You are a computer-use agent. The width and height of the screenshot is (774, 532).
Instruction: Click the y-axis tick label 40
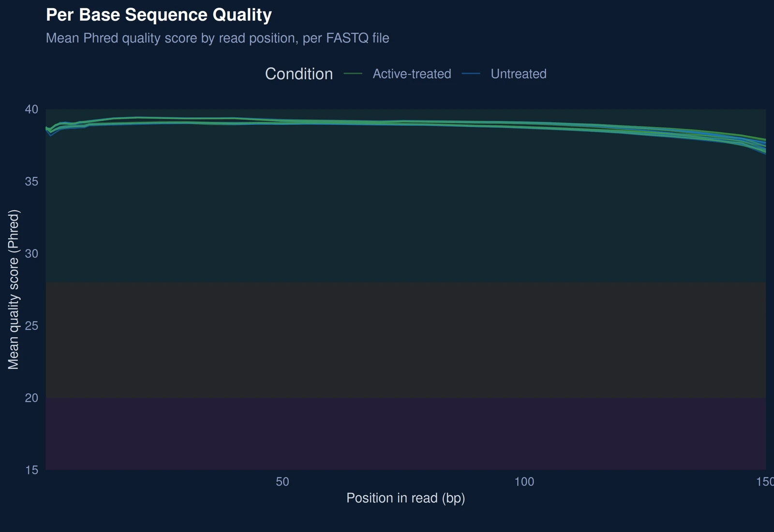click(x=31, y=109)
